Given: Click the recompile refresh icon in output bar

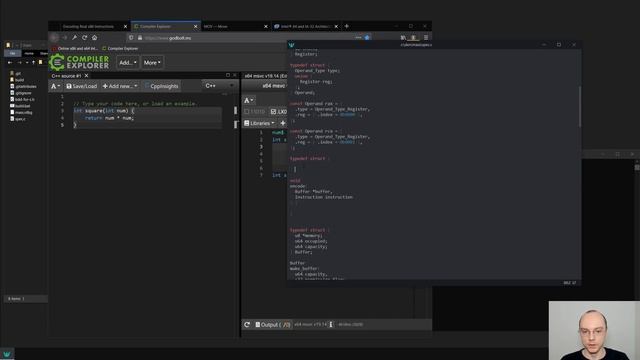Looking at the screenshot, I should tap(247, 324).
